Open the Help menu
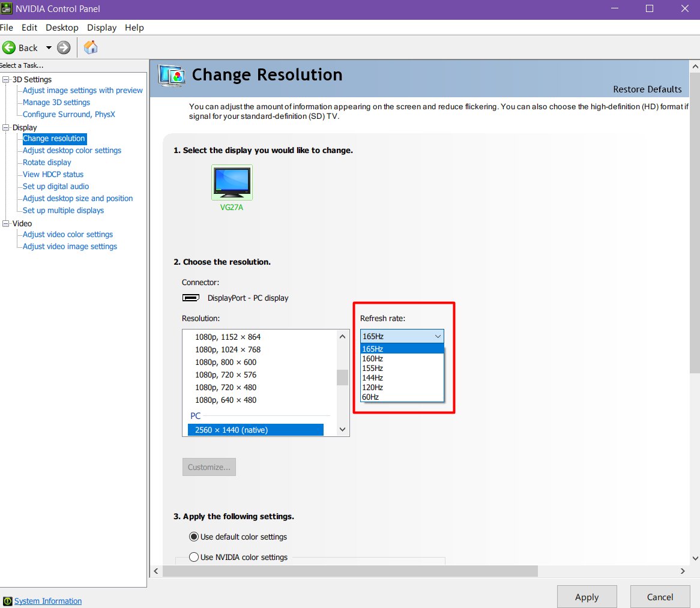Screen dimensions: 700x608 [x=134, y=28]
